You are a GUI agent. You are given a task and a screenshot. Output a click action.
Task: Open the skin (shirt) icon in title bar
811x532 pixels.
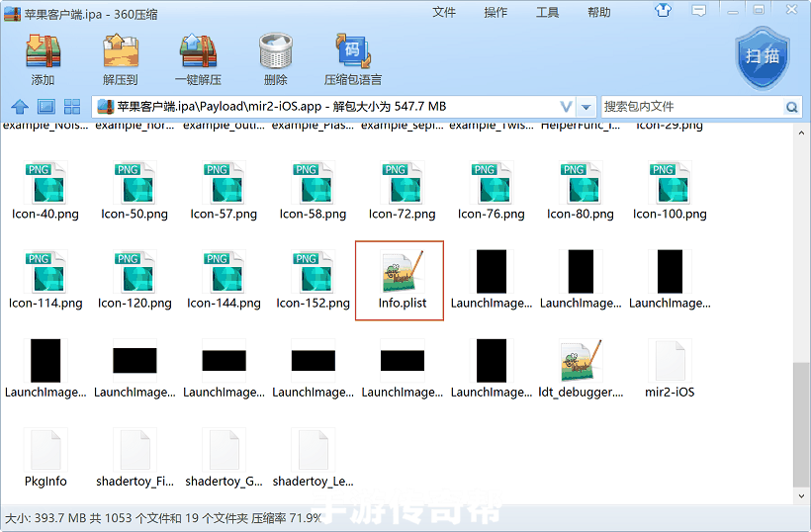point(663,10)
